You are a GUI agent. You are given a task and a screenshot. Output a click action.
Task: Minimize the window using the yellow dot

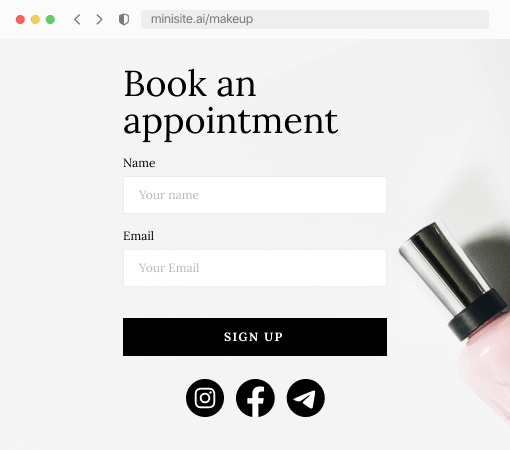(x=35, y=19)
